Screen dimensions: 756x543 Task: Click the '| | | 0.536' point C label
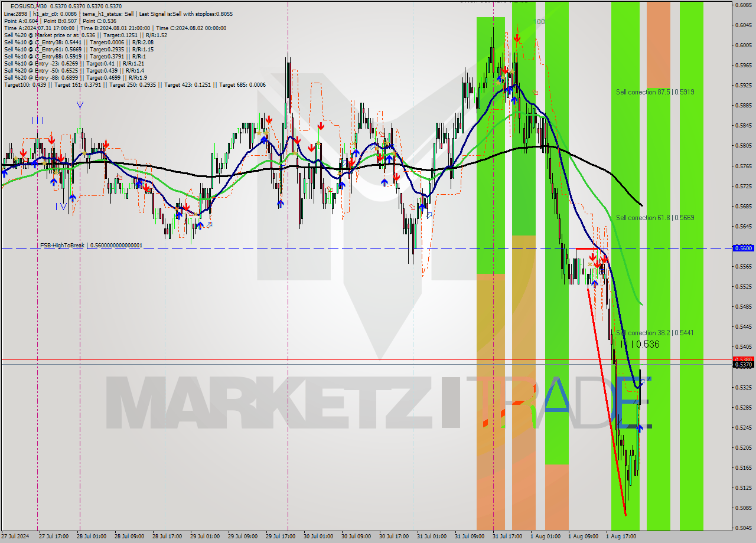640,344
